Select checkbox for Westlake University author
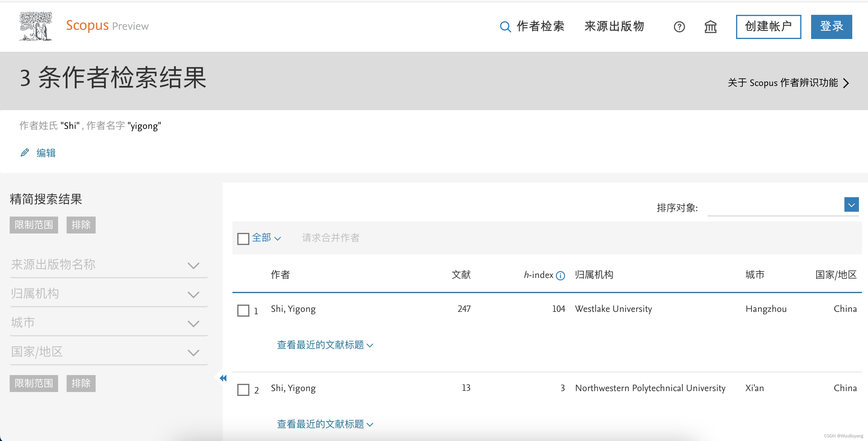The width and height of the screenshot is (868, 441). coord(243,310)
